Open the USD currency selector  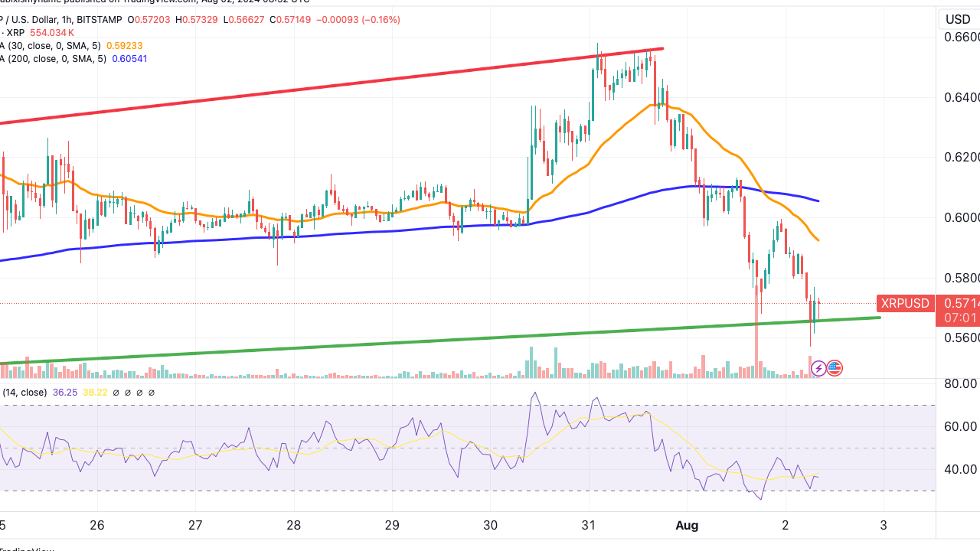[958, 19]
